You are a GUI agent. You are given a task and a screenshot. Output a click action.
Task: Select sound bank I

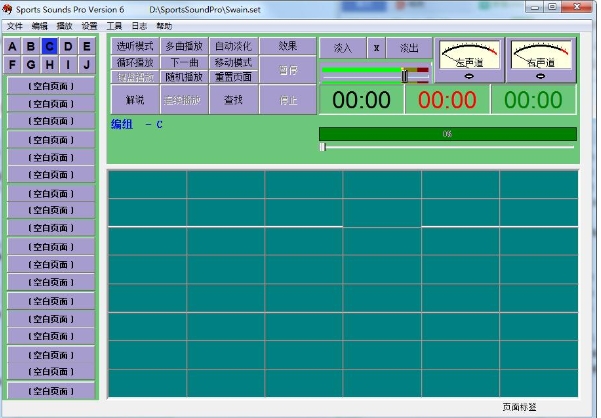click(x=68, y=64)
